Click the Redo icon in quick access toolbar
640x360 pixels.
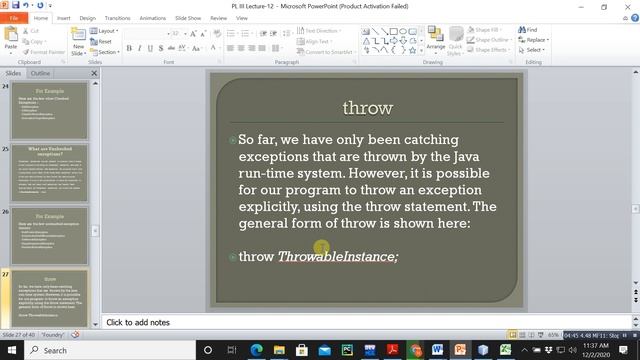point(40,5)
